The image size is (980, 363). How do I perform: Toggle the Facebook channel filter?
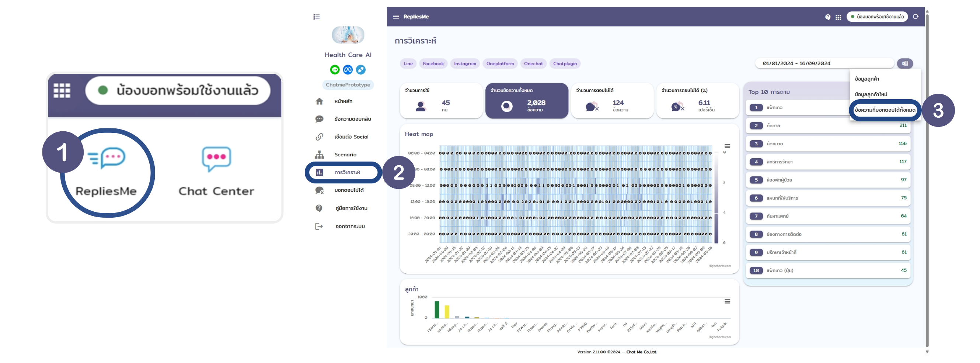click(433, 63)
